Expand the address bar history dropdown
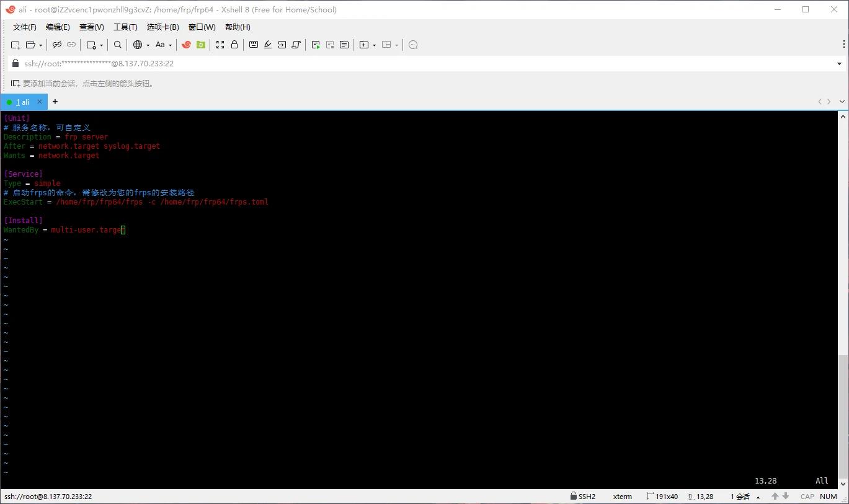 tap(839, 64)
